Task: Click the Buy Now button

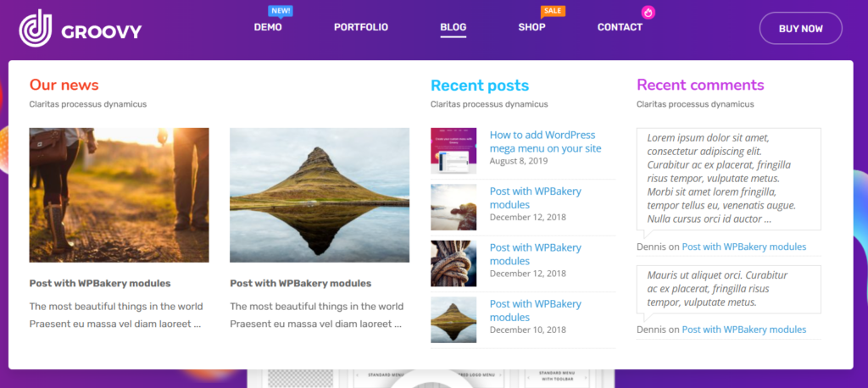Action: tap(801, 28)
